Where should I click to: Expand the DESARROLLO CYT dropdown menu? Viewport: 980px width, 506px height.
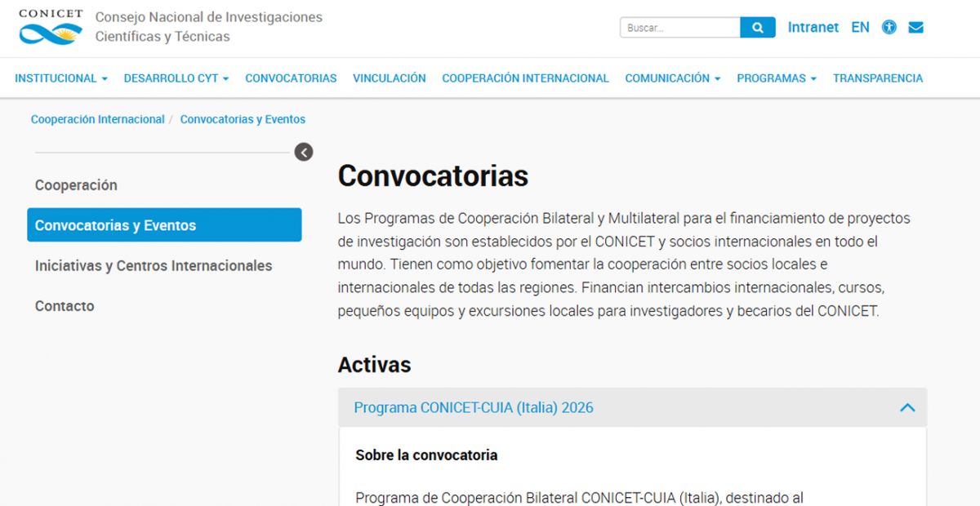tap(176, 78)
